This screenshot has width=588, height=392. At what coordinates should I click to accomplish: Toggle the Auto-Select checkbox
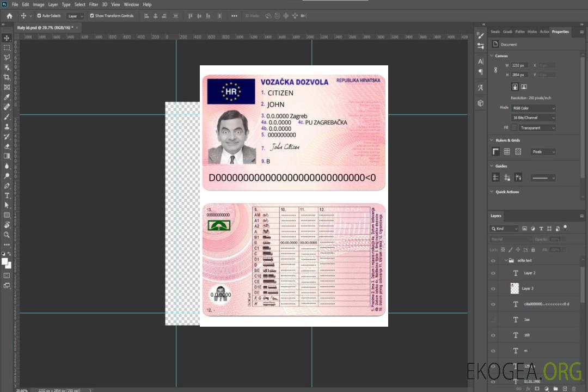(39, 16)
